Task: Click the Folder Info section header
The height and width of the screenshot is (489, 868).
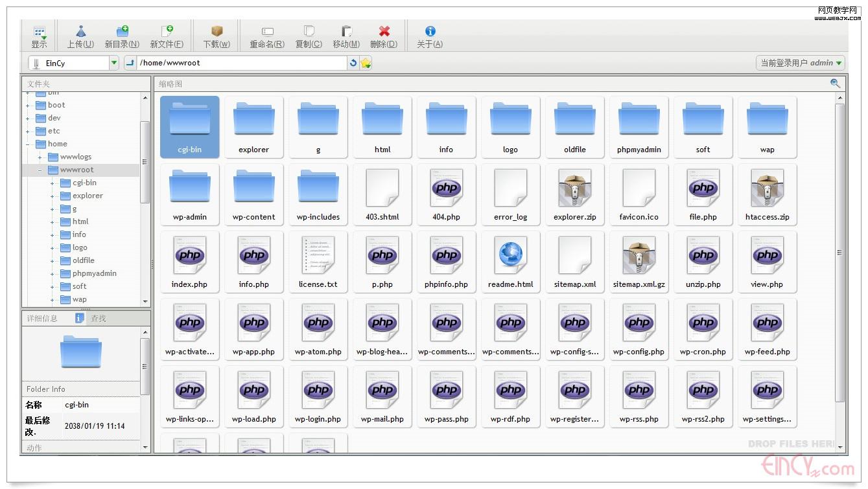Action: click(x=81, y=389)
